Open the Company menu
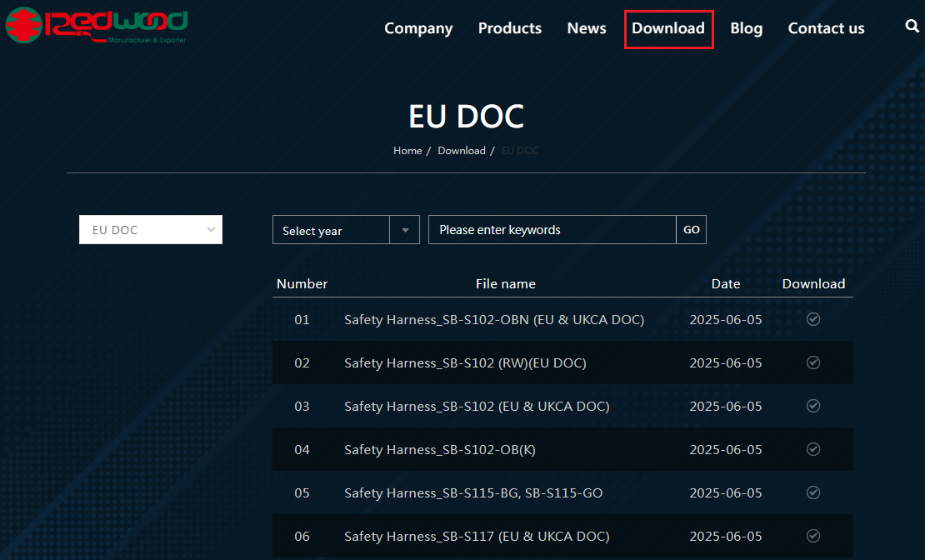 [x=418, y=28]
